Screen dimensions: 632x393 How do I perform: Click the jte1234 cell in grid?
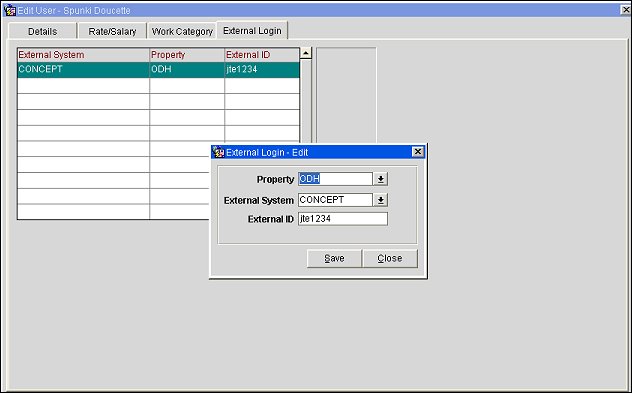[x=262, y=69]
